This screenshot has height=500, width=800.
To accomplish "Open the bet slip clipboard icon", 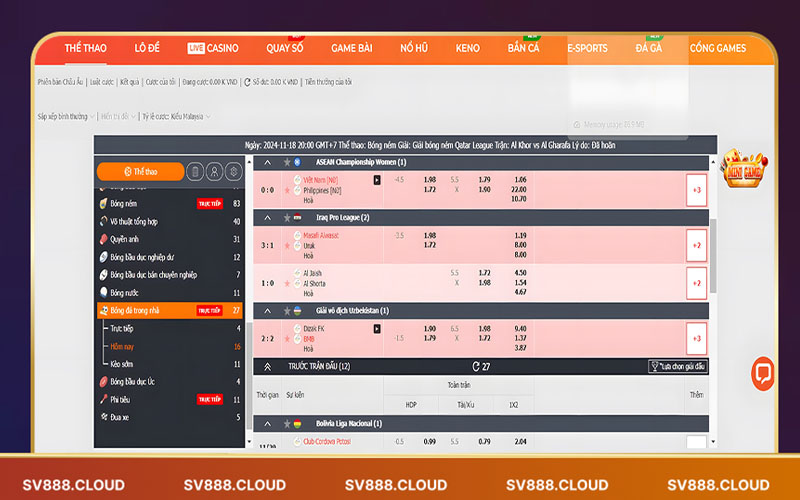I will (195, 172).
